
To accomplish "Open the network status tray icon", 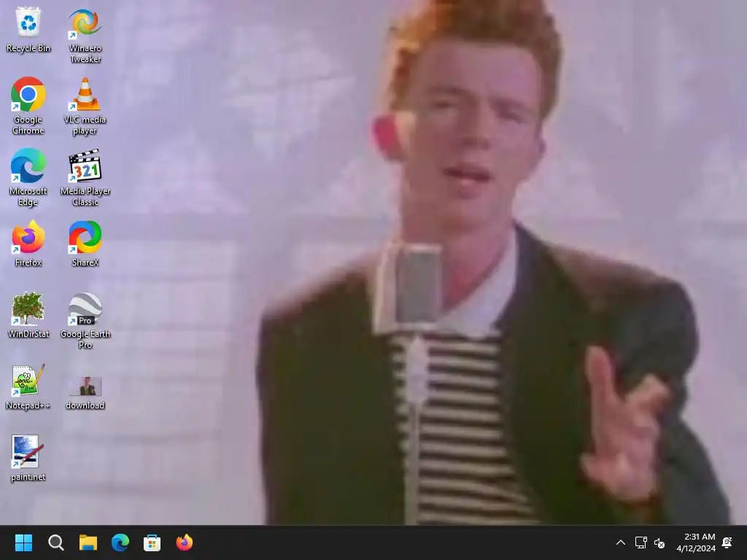I will [640, 542].
